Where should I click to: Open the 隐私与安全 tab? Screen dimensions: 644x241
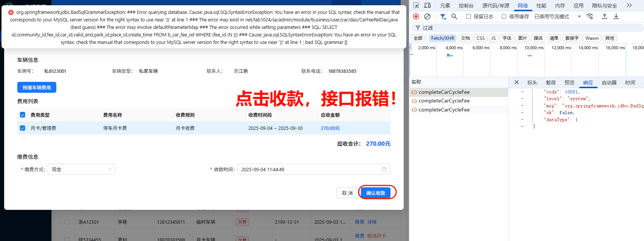605,6
